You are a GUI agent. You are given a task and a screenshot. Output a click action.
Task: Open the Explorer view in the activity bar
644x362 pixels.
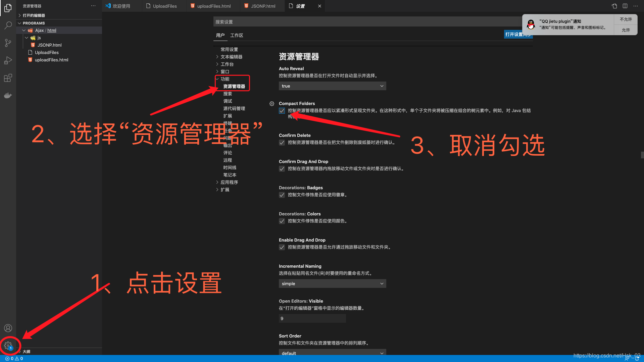[x=8, y=8]
